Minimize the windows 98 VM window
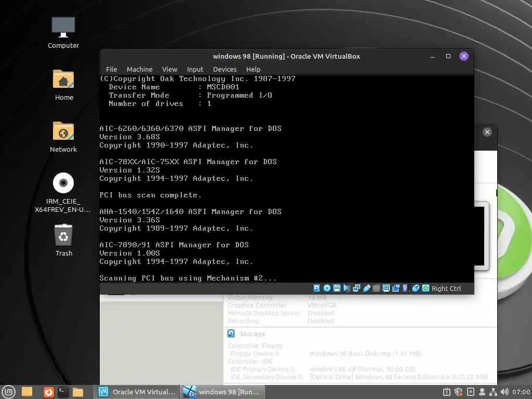The image size is (532, 399). (x=433, y=56)
